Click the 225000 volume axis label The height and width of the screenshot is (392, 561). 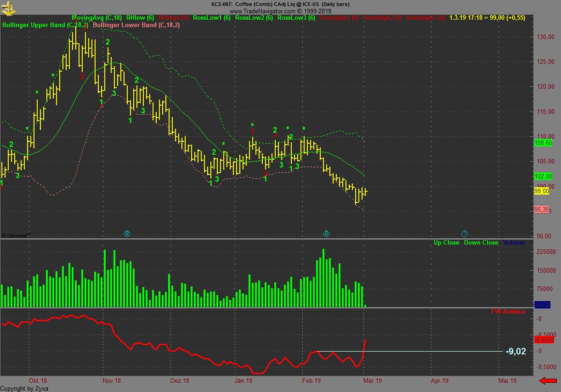[x=545, y=252]
